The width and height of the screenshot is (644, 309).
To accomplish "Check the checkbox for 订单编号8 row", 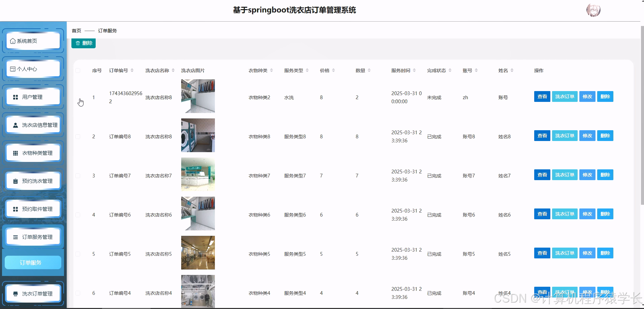I will [78, 137].
